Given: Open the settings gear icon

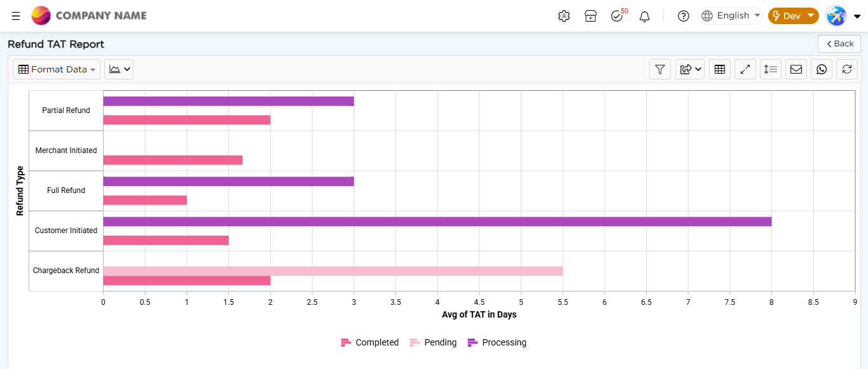Looking at the screenshot, I should [x=563, y=16].
